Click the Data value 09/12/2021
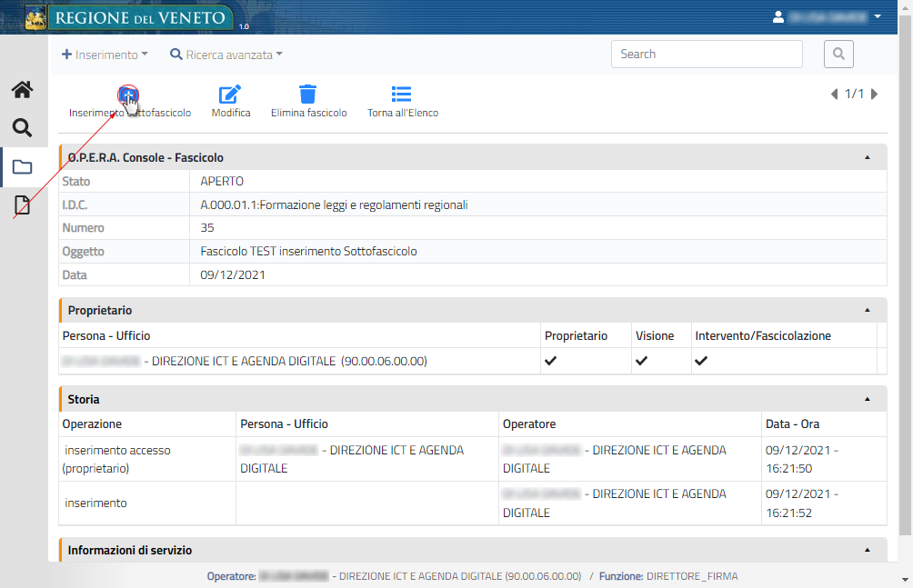913x588 pixels. pyautogui.click(x=233, y=274)
